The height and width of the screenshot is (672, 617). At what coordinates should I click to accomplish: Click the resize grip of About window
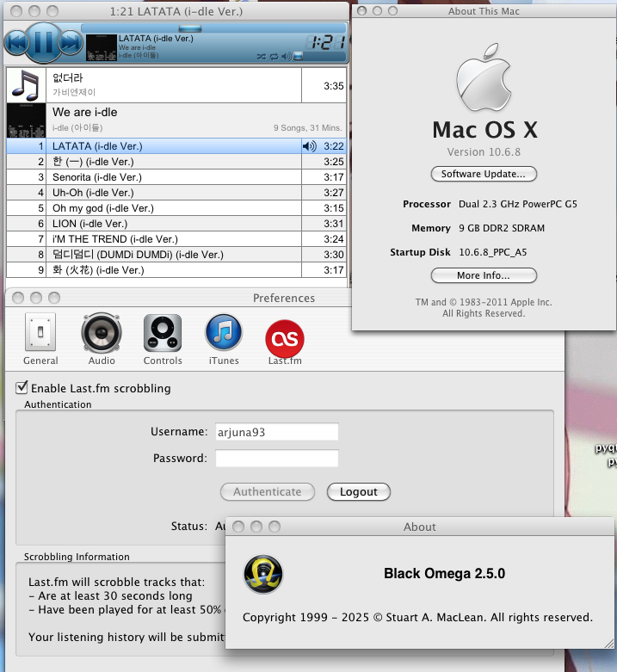click(609, 644)
